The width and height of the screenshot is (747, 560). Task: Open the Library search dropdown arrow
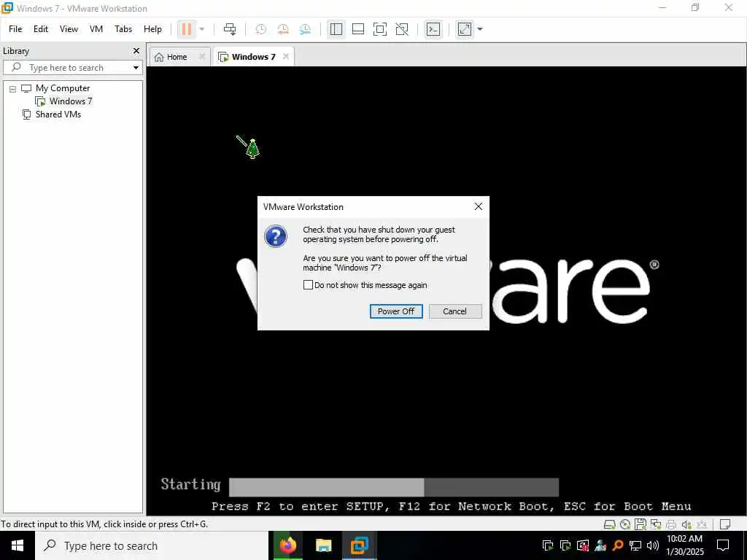pyautogui.click(x=136, y=68)
